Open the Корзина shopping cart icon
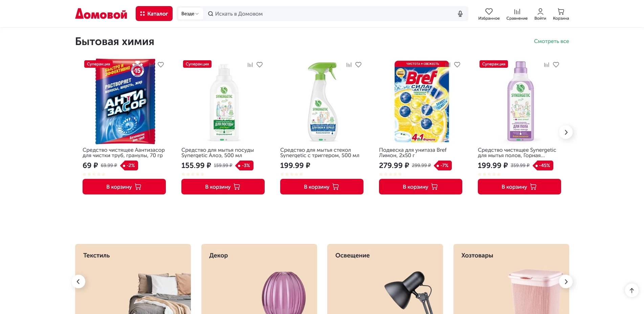Image resolution: width=644 pixels, height=314 pixels. tap(561, 12)
